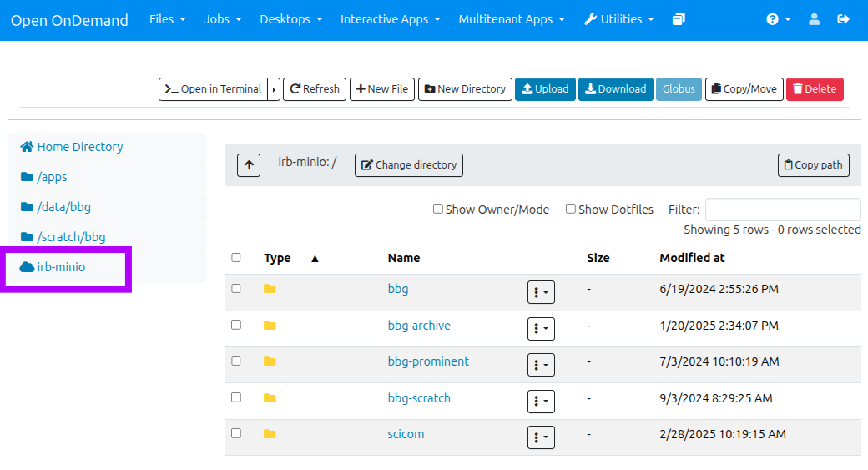Open the Help question mark menu
Screen dimensions: 868x470
click(779, 19)
